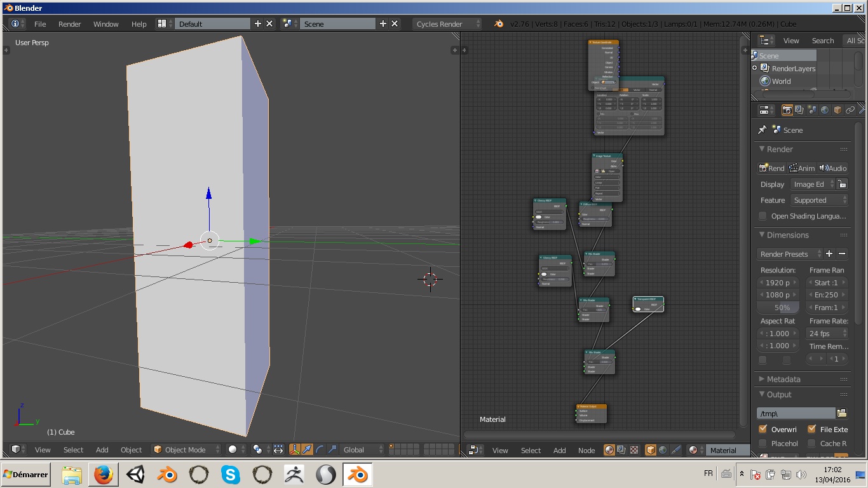The height and width of the screenshot is (488, 868).
Task: Choose Object shader source cube icon
Action: click(x=651, y=450)
